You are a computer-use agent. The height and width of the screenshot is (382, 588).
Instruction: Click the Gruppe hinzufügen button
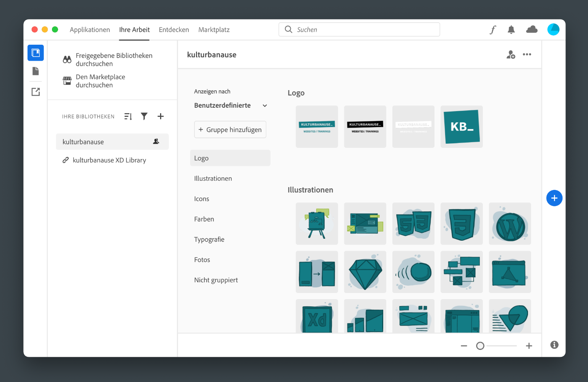pyautogui.click(x=230, y=129)
